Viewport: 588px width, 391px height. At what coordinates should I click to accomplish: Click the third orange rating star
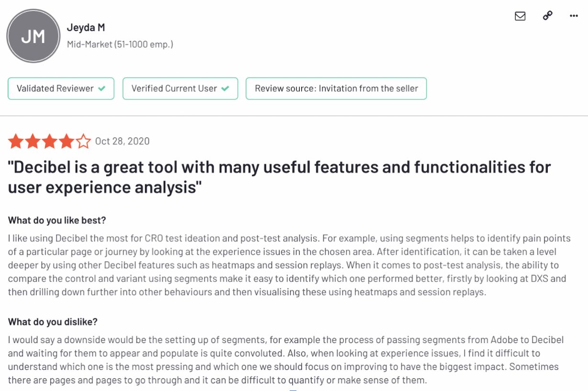click(49, 141)
